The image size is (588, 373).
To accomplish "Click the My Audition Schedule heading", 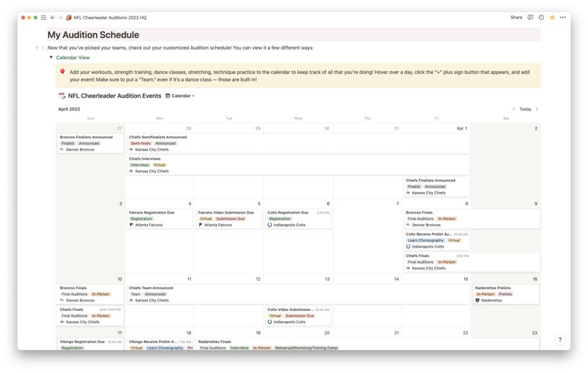I will click(x=93, y=35).
